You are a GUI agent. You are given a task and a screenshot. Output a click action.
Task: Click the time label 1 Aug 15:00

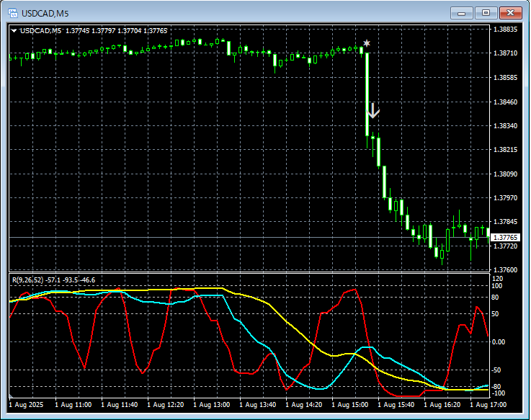[x=350, y=405]
